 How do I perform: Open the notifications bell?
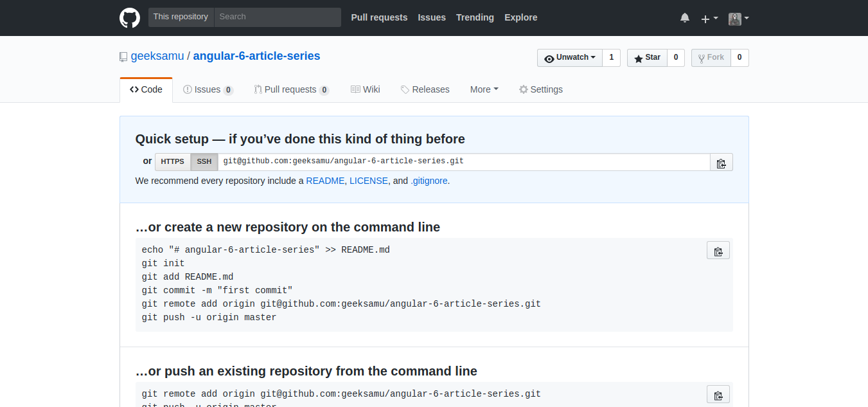(685, 18)
